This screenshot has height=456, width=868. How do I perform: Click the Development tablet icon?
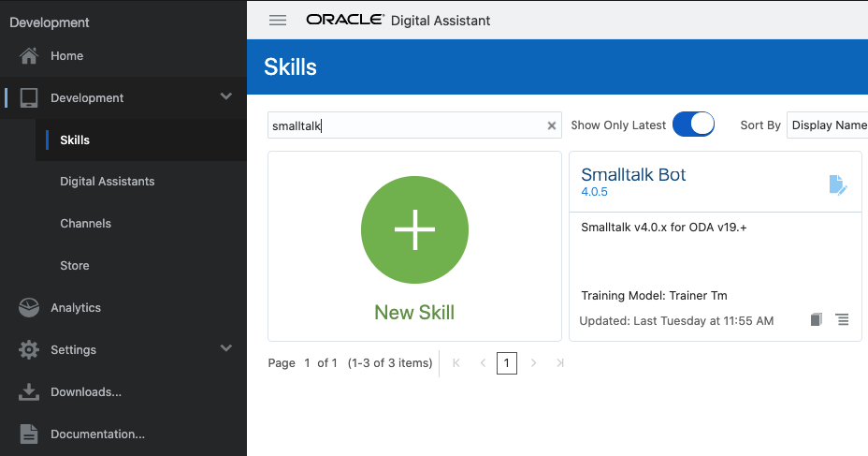click(x=29, y=98)
